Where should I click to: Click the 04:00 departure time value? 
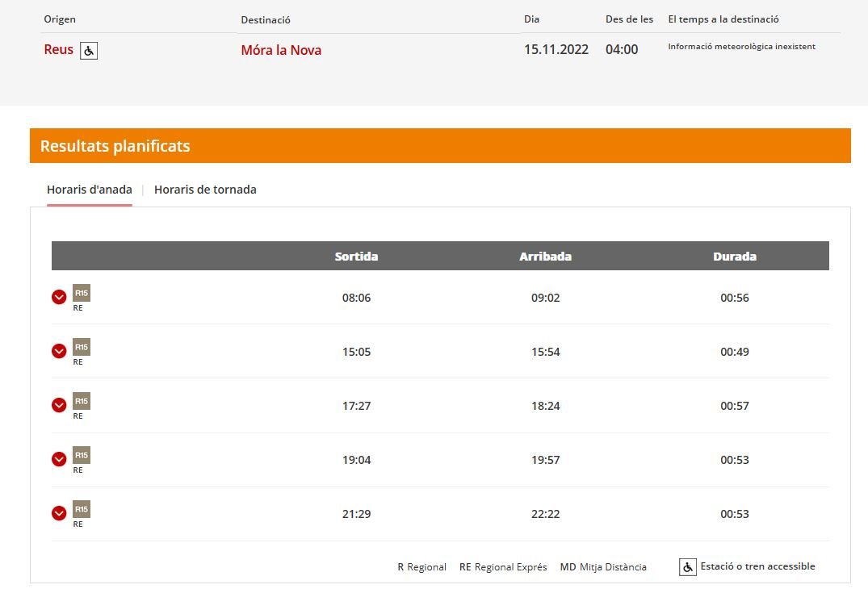pyautogui.click(x=622, y=50)
